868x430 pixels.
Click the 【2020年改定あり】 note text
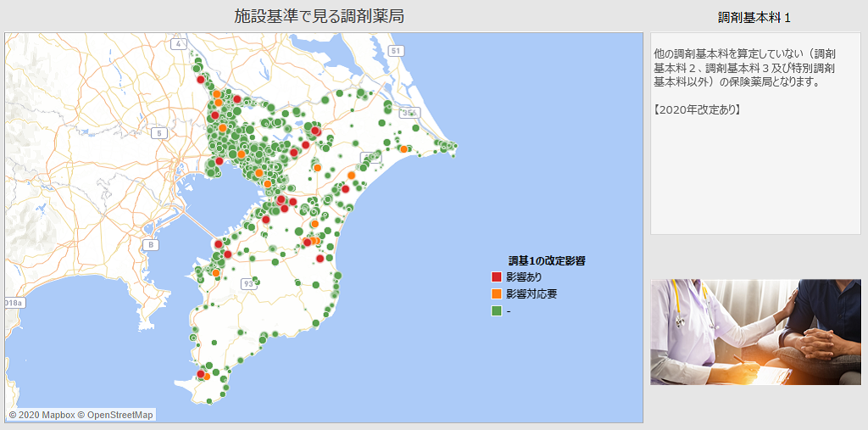(697, 109)
